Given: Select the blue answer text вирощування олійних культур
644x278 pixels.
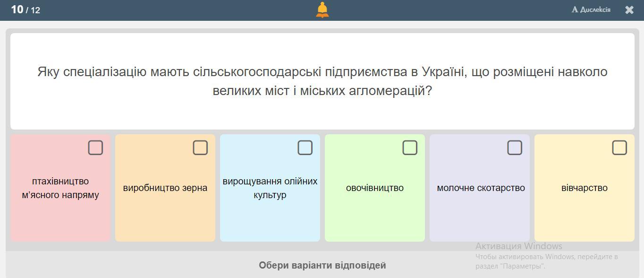Looking at the screenshot, I should pyautogui.click(x=270, y=188).
